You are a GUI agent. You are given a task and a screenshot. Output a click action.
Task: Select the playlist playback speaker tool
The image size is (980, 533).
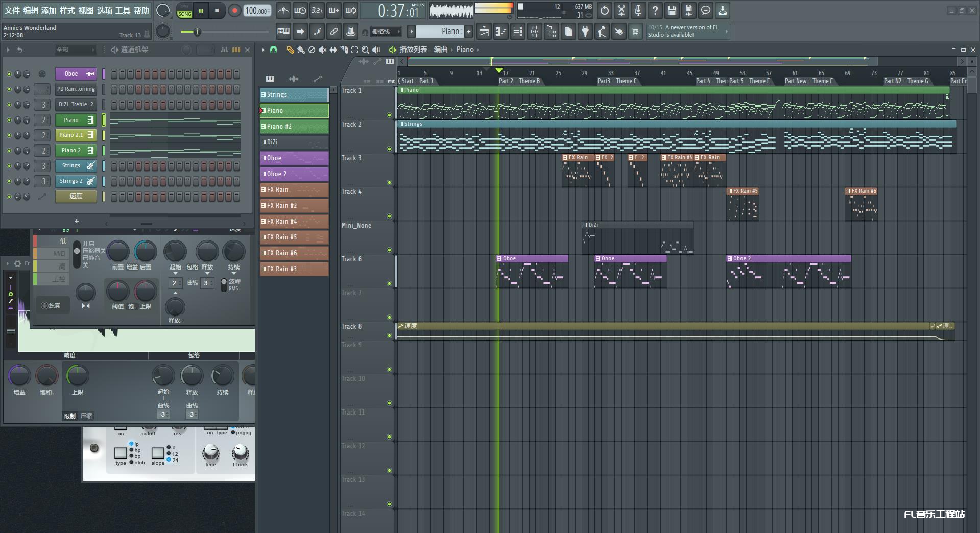point(376,50)
